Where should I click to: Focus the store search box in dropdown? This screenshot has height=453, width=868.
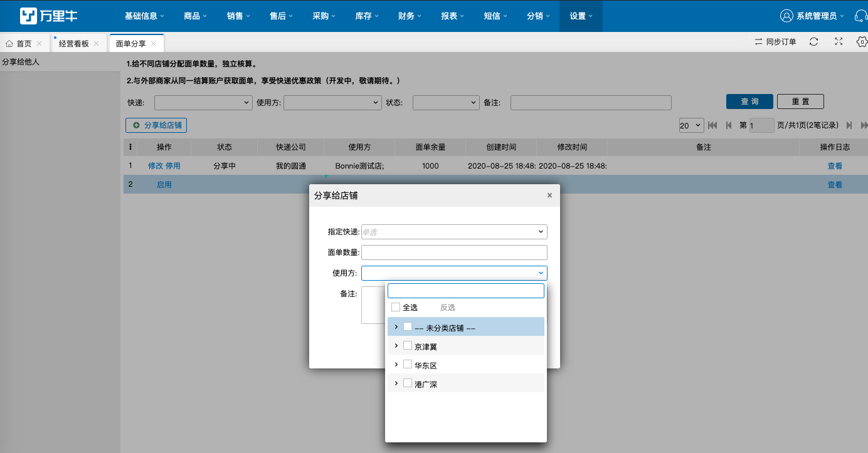[x=465, y=291]
